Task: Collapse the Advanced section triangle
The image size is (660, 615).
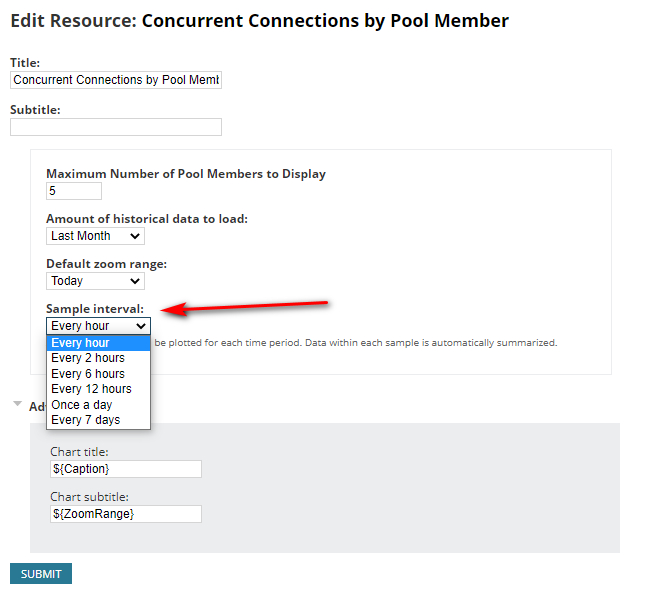Action: 17,404
